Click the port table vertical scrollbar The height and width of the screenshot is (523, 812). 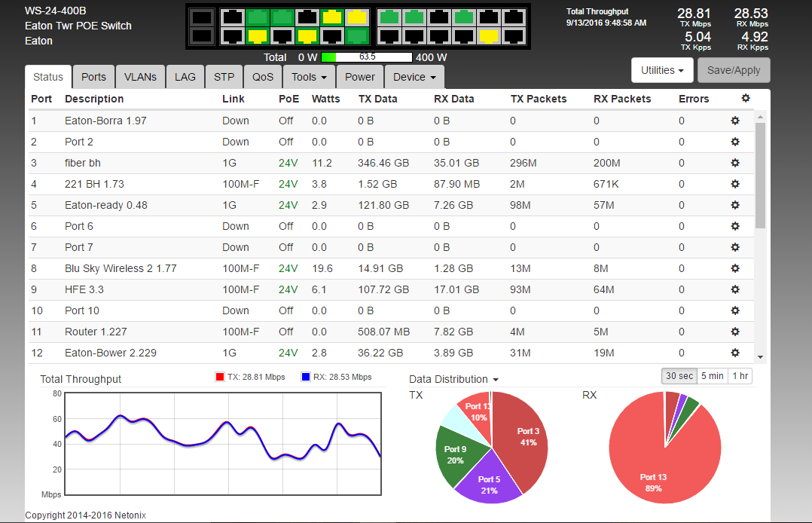(760, 175)
